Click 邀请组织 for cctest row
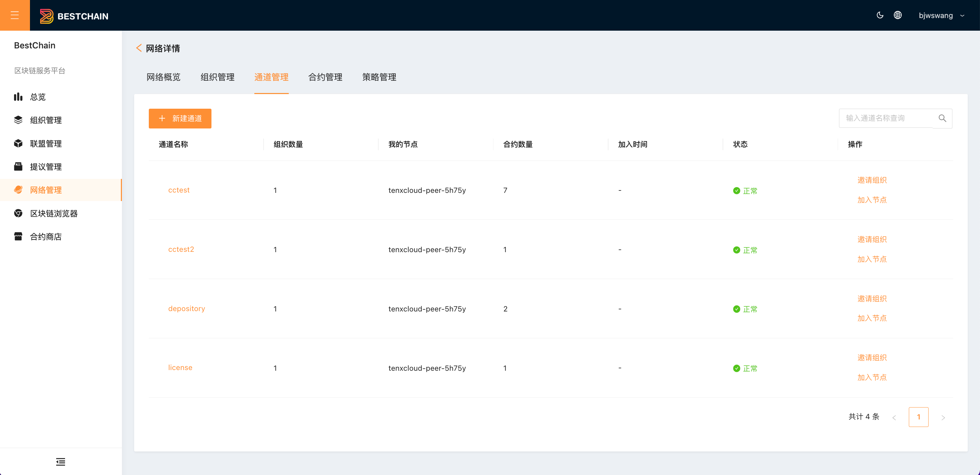Image resolution: width=980 pixels, height=475 pixels. (872, 180)
